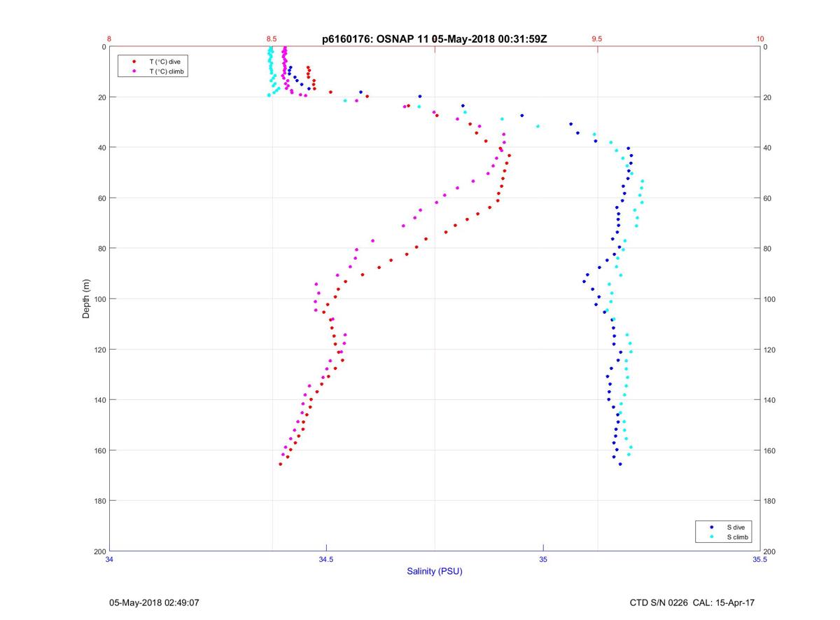
Task: Click '100' on the left depth axis
Action: pyautogui.click(x=99, y=299)
